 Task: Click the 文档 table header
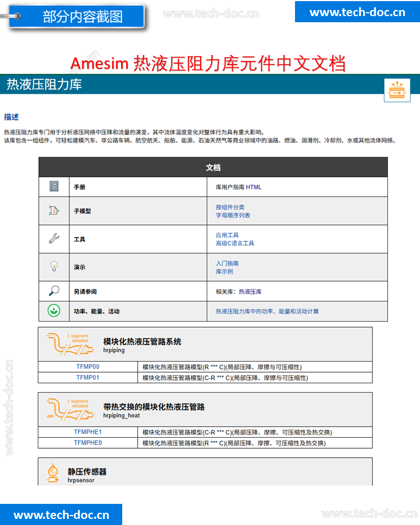coord(213,167)
